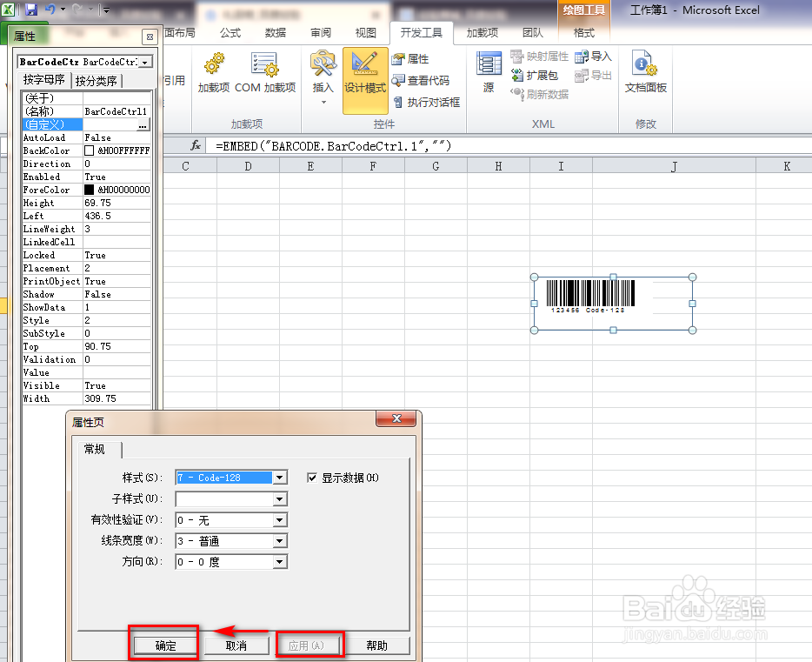
Task: Click the 确定 button in the dialog
Action: [x=163, y=645]
